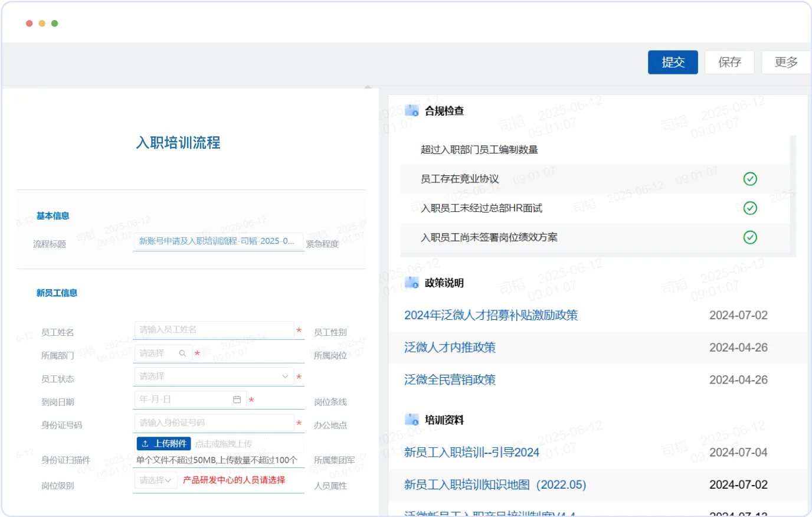Open 2024年泛微人才招募补贴激励政策 link

tap(491, 315)
